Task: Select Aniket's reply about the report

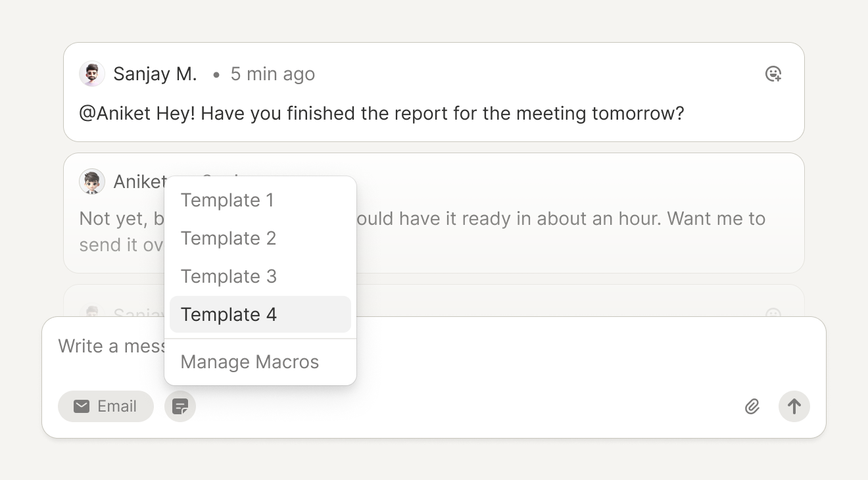Action: (559, 219)
